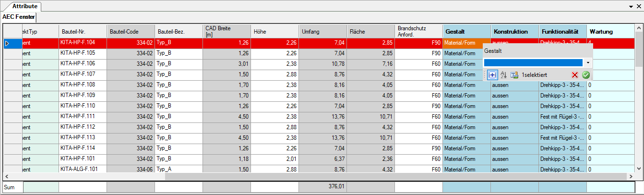
Task: Open the Gestalt combo box dropdown arrow
Action: tap(588, 62)
